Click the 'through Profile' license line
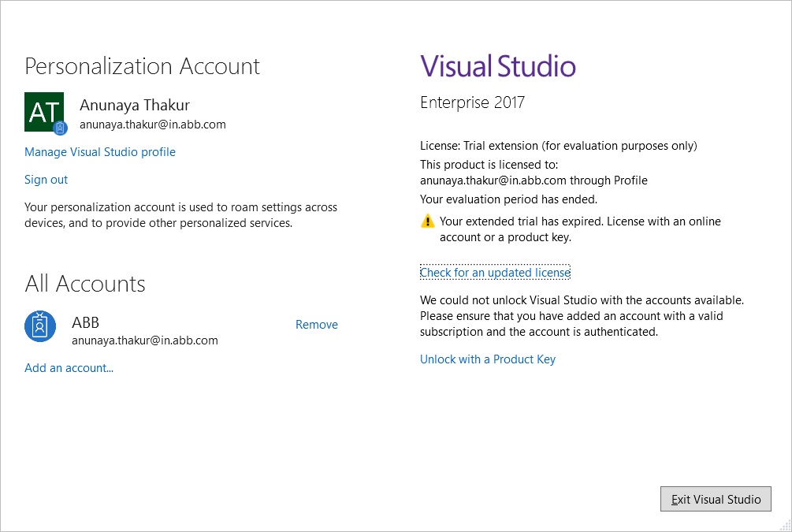This screenshot has width=792, height=532. (534, 180)
